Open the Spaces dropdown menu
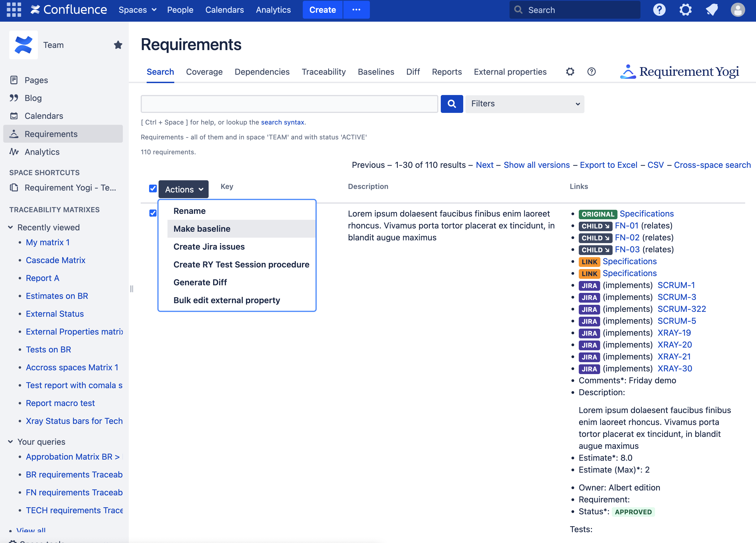This screenshot has width=756, height=543. (x=137, y=10)
